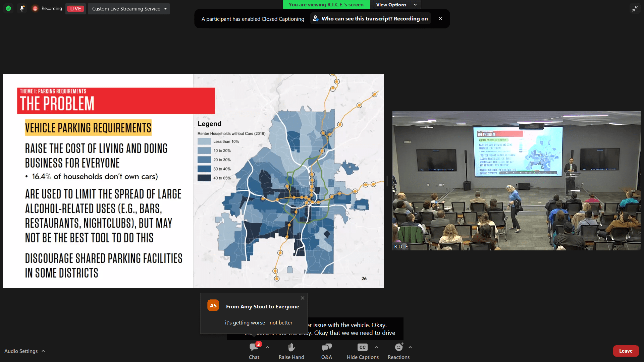This screenshot has width=644, height=362.
Task: Open the Reactions menu icon
Action: 398,348
